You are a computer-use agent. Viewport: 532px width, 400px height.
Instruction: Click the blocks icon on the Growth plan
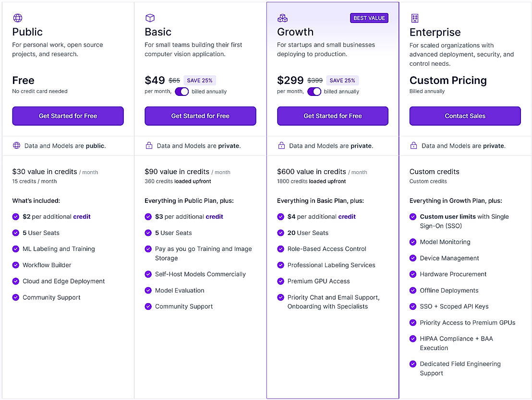[282, 17]
